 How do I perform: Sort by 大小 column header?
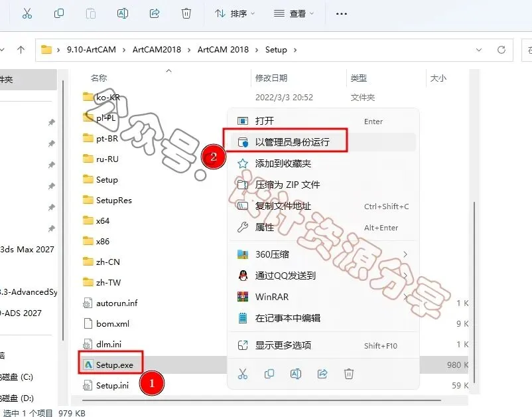coord(438,78)
